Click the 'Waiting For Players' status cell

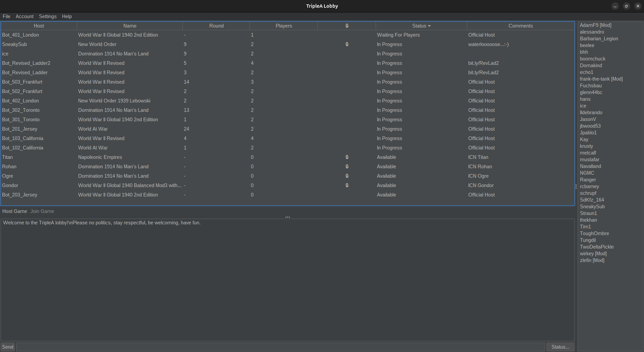398,35
